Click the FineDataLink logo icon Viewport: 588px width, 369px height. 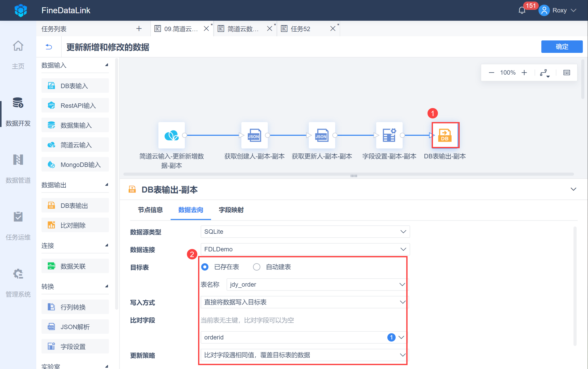21,10
